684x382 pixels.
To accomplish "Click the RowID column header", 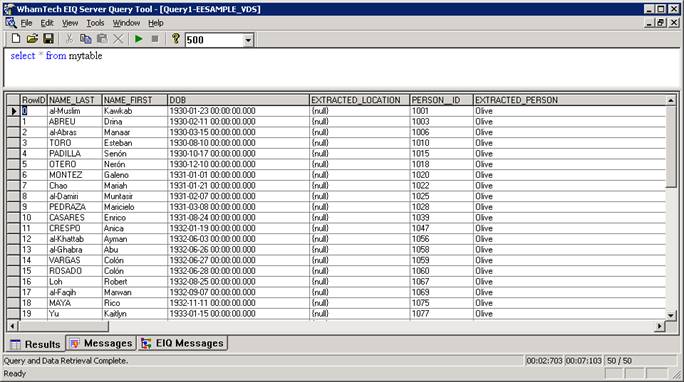I will [34, 100].
